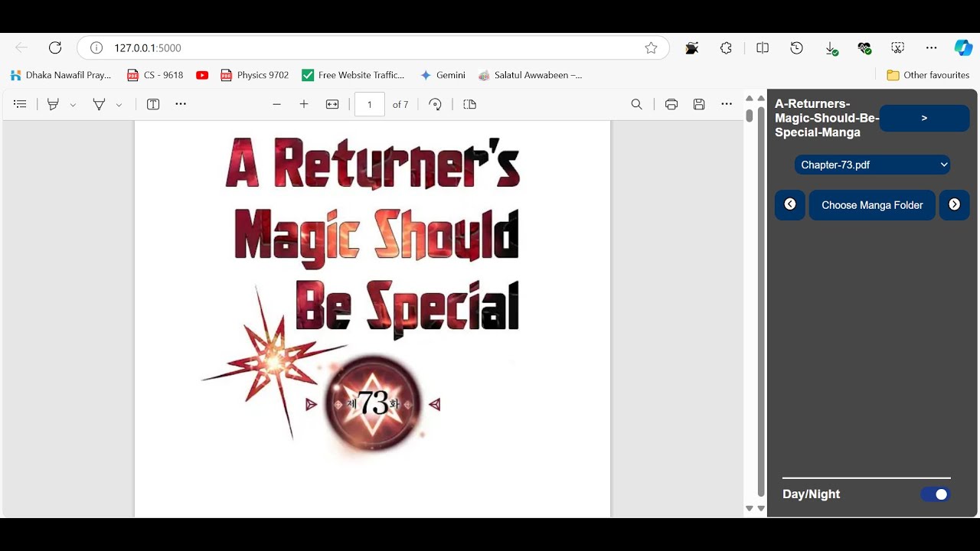Image resolution: width=980 pixels, height=551 pixels.
Task: Select the PDF highlight tool
Action: pyautogui.click(x=53, y=104)
